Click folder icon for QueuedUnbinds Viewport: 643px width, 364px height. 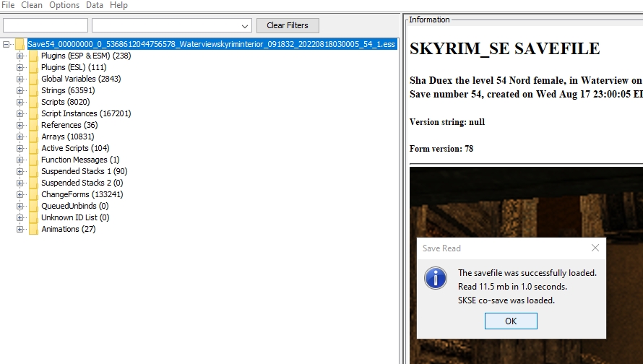click(x=34, y=206)
